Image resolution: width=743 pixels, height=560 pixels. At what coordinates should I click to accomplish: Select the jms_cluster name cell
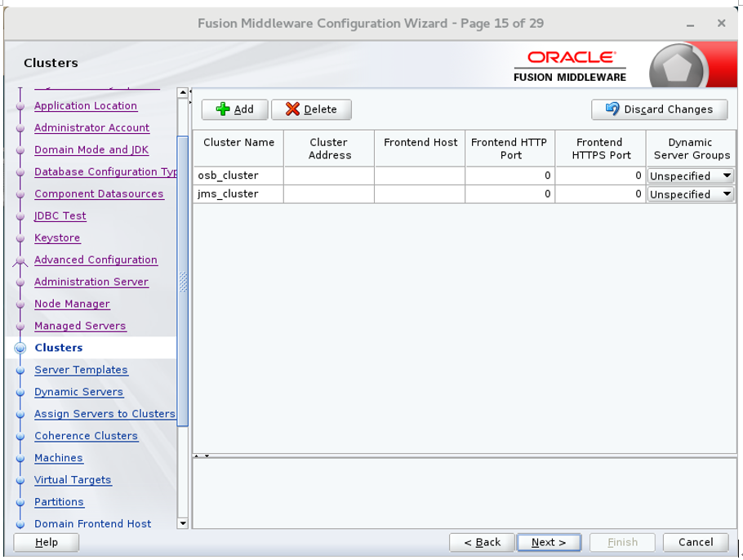click(x=238, y=194)
